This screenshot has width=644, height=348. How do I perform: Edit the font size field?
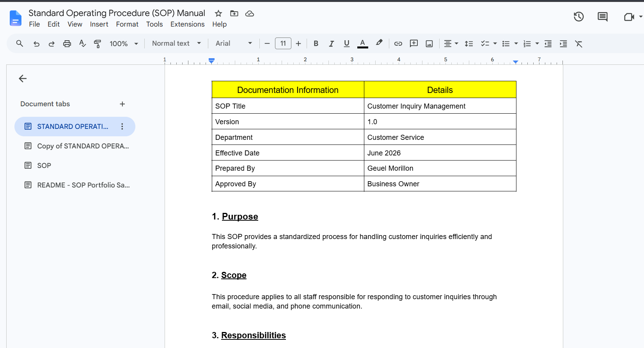point(283,43)
